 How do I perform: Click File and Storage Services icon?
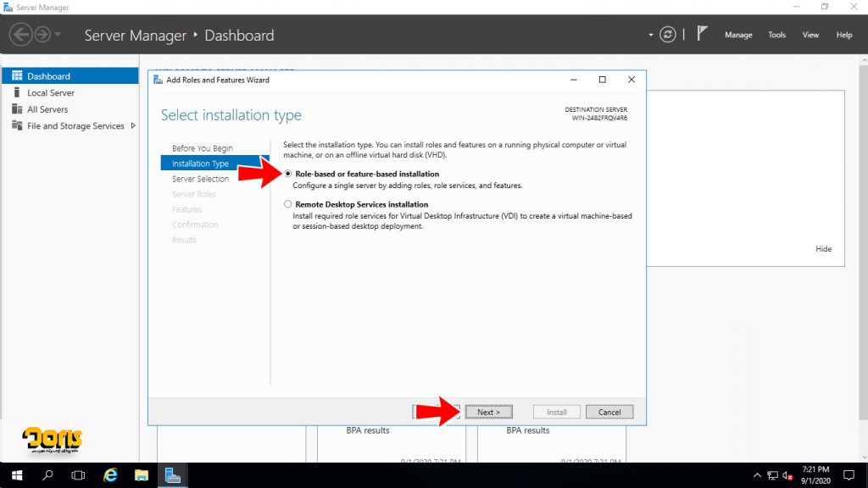17,125
